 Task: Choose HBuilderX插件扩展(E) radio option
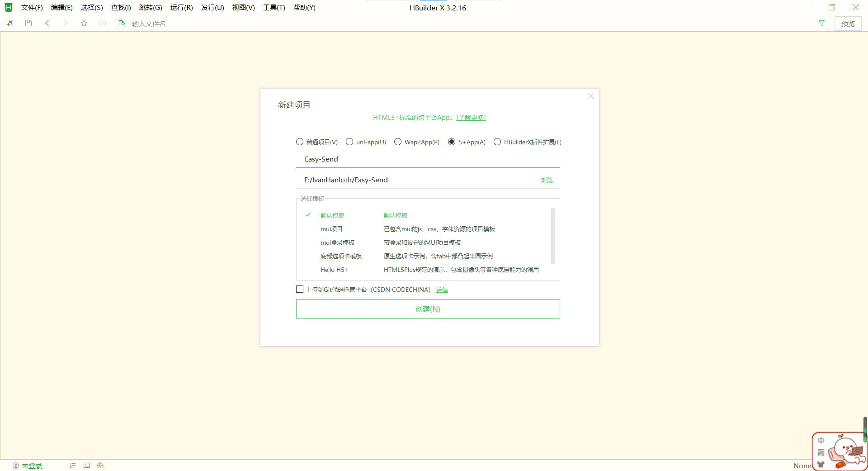click(497, 142)
